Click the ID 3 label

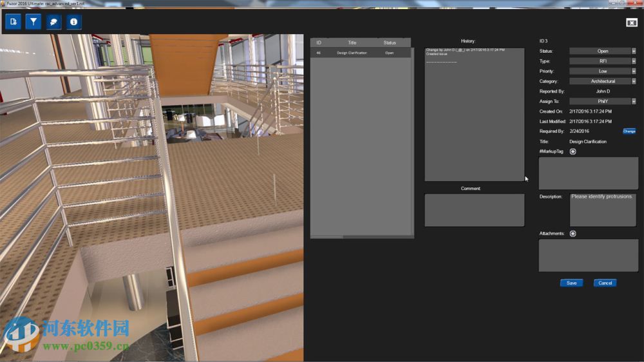[544, 41]
